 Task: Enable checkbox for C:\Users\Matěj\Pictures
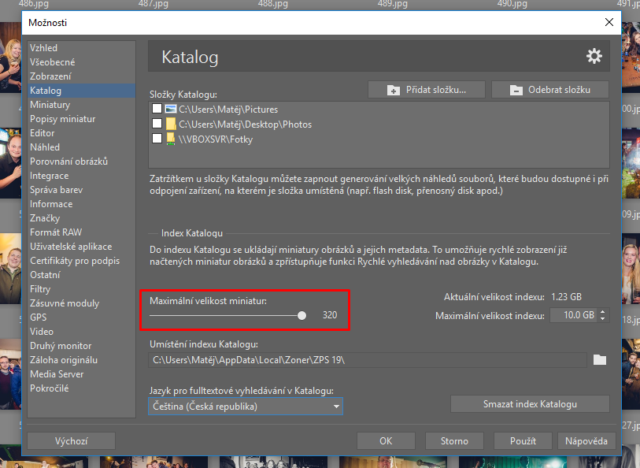tap(157, 109)
